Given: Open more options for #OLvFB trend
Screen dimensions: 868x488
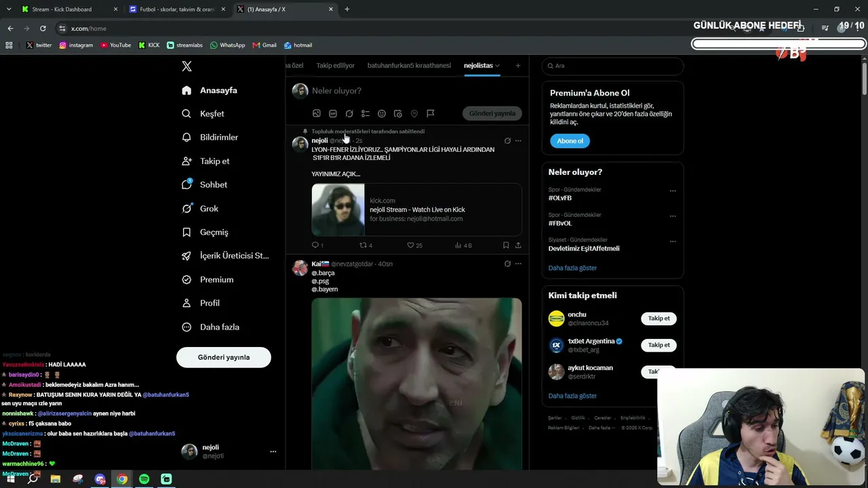Looking at the screenshot, I should click(673, 191).
